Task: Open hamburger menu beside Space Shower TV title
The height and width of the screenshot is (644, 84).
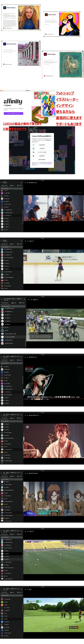Action: (x=25, y=415)
